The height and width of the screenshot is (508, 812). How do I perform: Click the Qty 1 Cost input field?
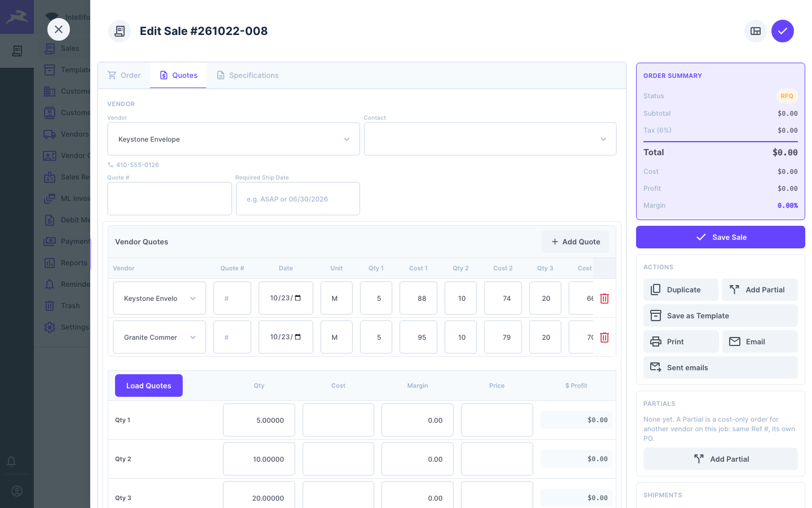tap(338, 420)
